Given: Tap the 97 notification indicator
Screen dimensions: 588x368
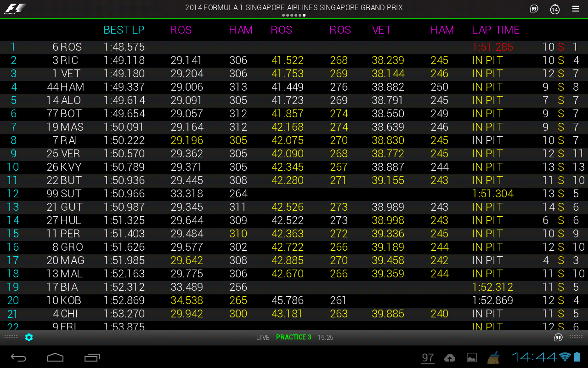Looking at the screenshot, I should click(x=428, y=357).
